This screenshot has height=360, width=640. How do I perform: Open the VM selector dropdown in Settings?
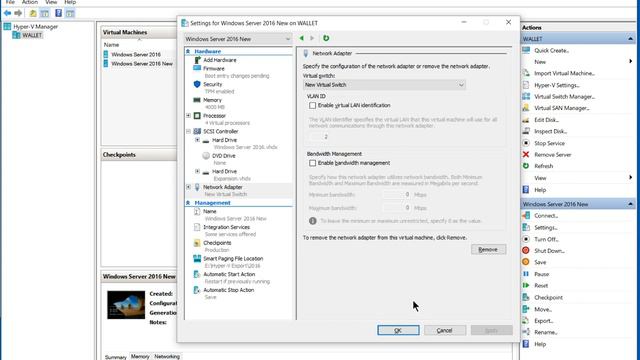click(238, 39)
